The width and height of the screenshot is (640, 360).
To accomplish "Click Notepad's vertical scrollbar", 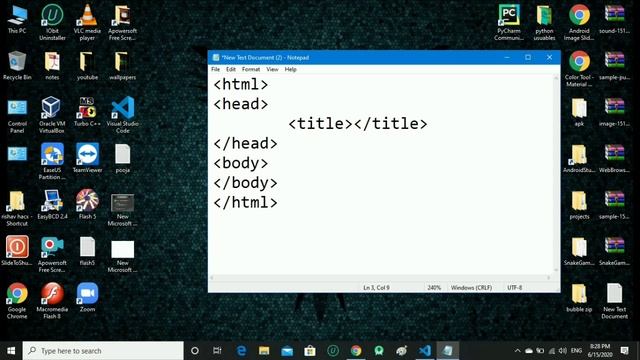I will click(556, 174).
